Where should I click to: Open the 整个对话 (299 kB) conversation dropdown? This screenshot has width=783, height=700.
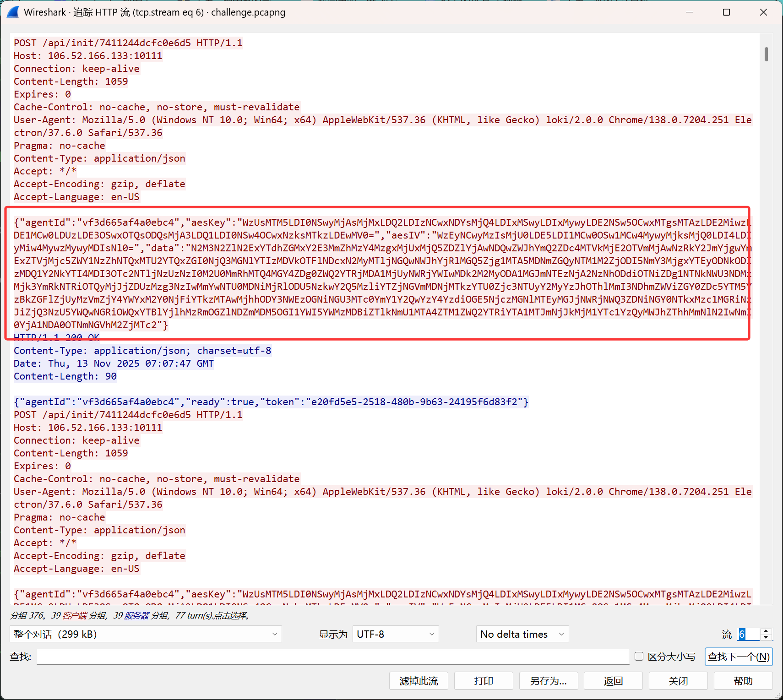coord(146,634)
